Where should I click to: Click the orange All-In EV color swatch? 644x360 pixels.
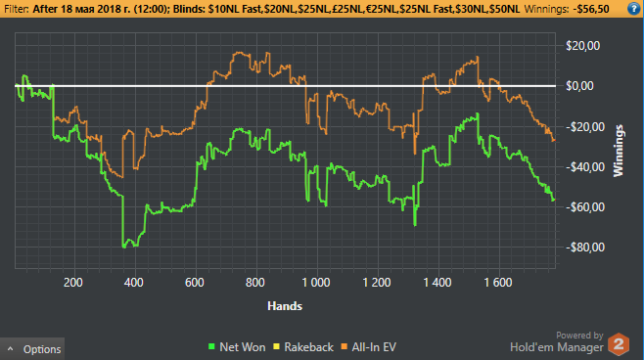(345, 347)
